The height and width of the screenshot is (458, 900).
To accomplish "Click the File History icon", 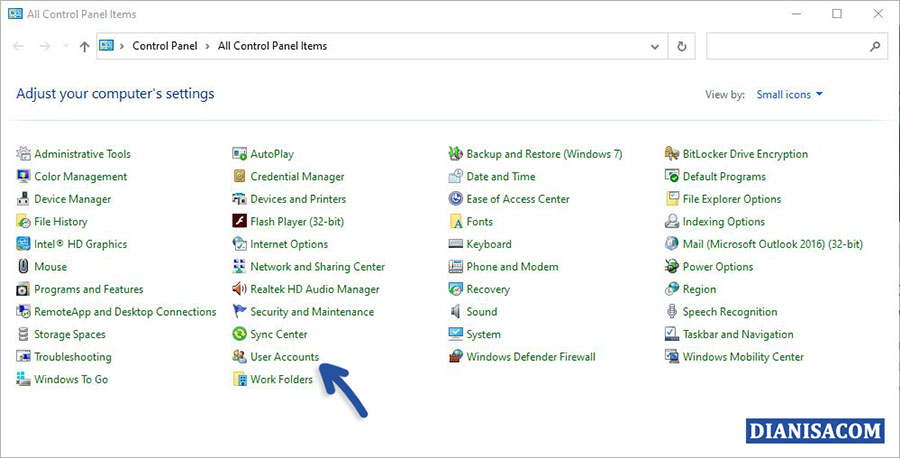I will 23,222.
